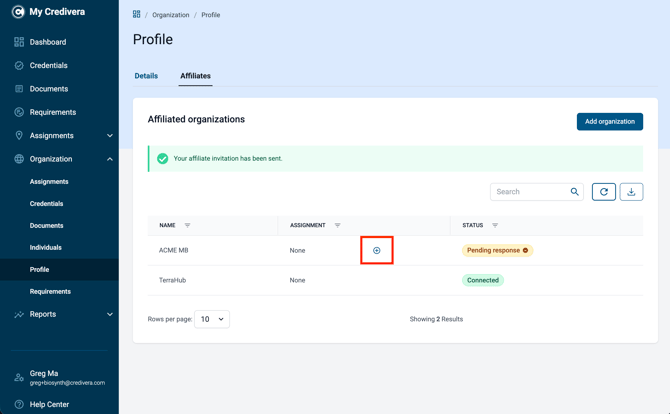This screenshot has height=414, width=670.
Task: Expand the Reports sidebar section
Action: tap(110, 314)
